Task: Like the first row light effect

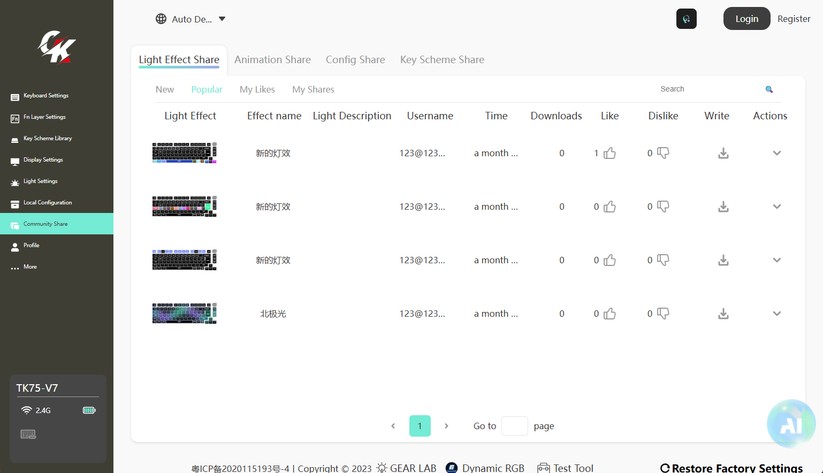Action: (609, 153)
